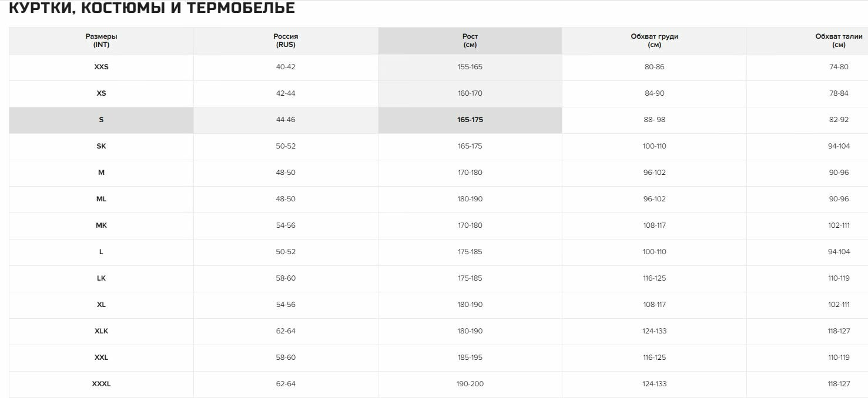
Task: Click the "КУРТКИ, КОСТЮМЫ И ТЕРМОБЕЛЬЕ" heading
Action: pyautogui.click(x=152, y=8)
